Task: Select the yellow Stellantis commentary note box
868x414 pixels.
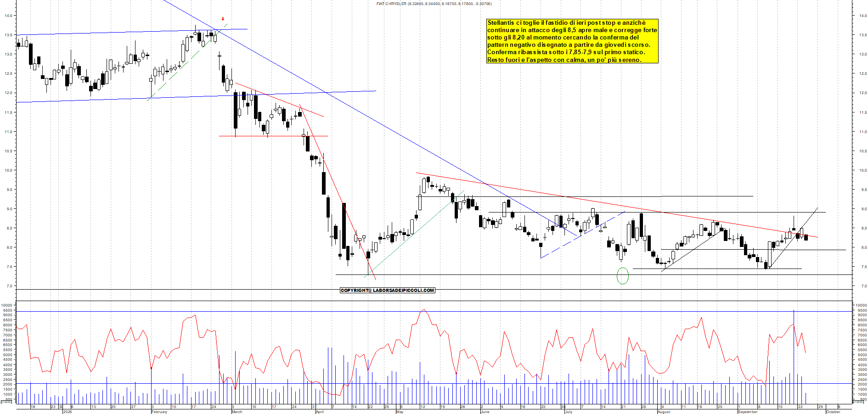Action: point(572,41)
